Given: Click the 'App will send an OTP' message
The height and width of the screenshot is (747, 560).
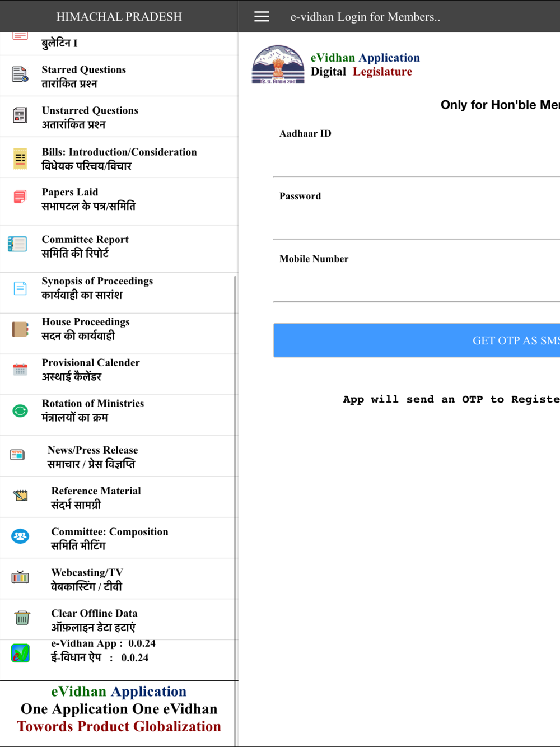Looking at the screenshot, I should coord(451,399).
